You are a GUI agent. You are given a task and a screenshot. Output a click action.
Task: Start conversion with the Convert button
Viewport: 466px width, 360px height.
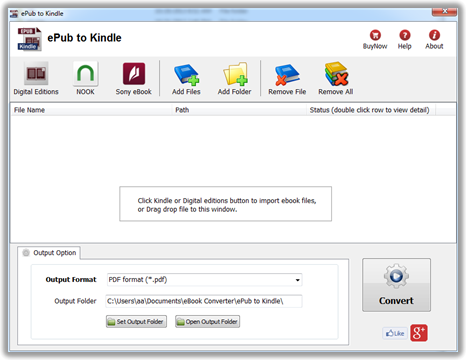point(396,285)
